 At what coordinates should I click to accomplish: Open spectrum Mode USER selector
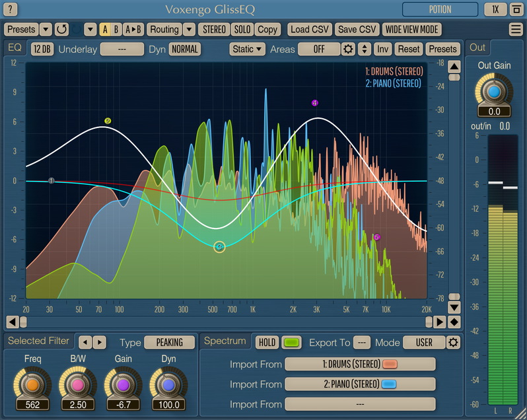coord(424,342)
